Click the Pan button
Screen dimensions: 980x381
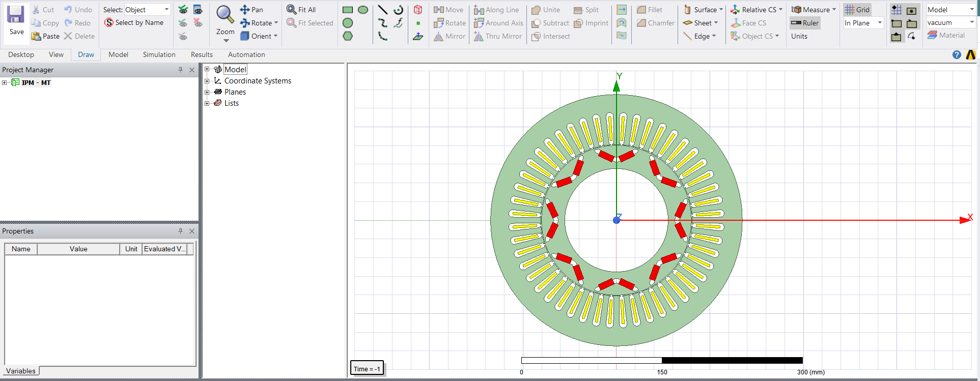coord(251,10)
